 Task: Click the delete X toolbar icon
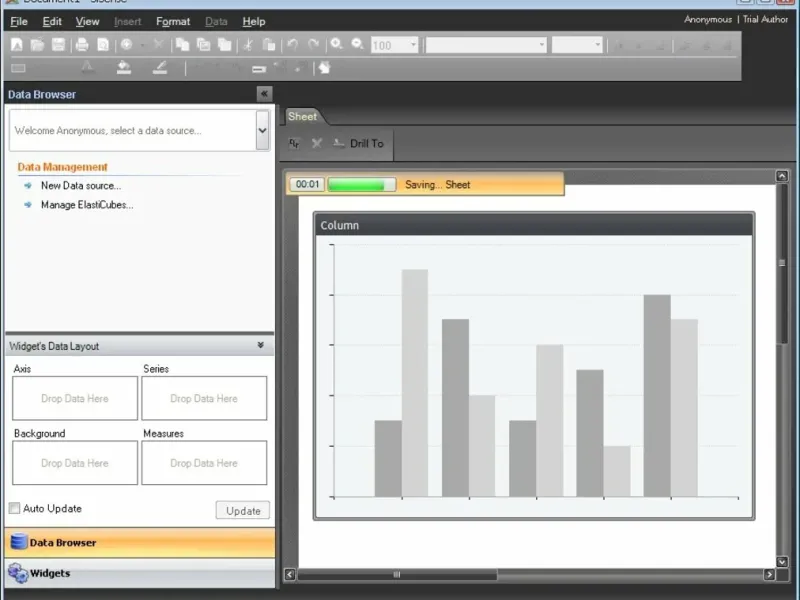[159, 44]
